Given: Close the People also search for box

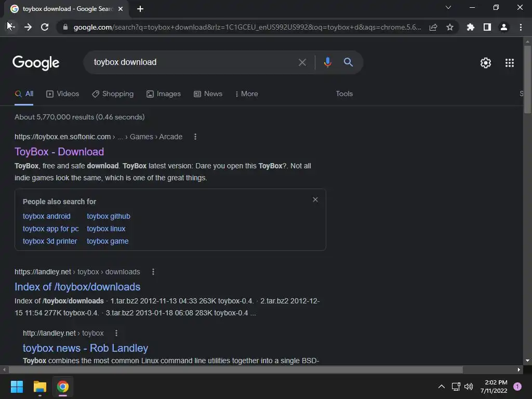Looking at the screenshot, I should tap(315, 199).
